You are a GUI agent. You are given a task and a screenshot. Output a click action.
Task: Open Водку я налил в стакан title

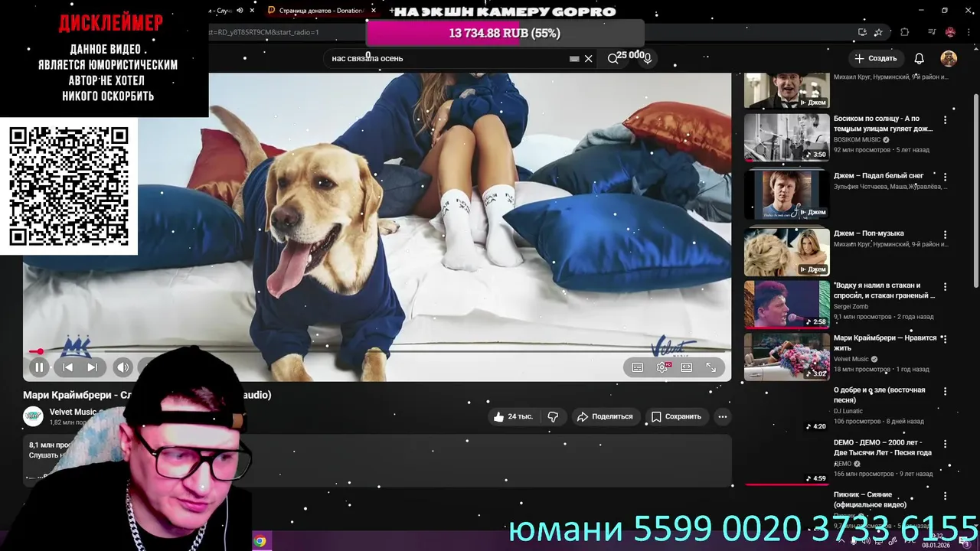[x=884, y=290]
